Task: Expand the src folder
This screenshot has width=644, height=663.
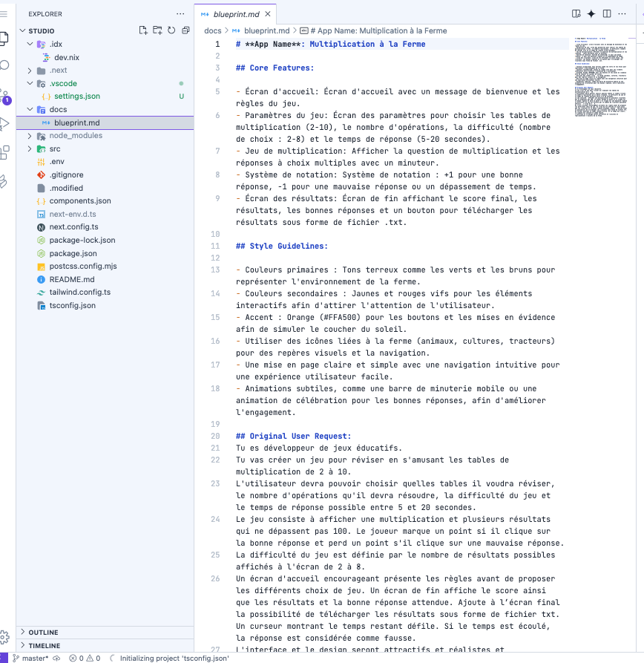Action: (x=55, y=149)
